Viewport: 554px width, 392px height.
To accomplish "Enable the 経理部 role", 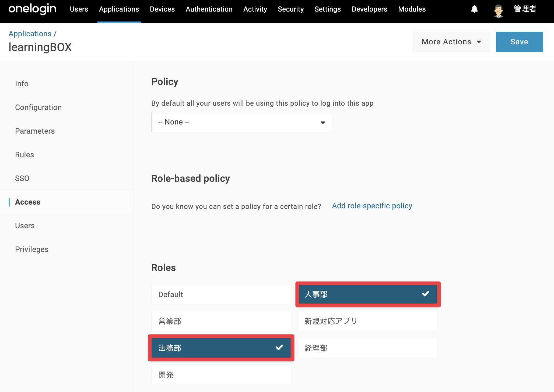I will [367, 348].
